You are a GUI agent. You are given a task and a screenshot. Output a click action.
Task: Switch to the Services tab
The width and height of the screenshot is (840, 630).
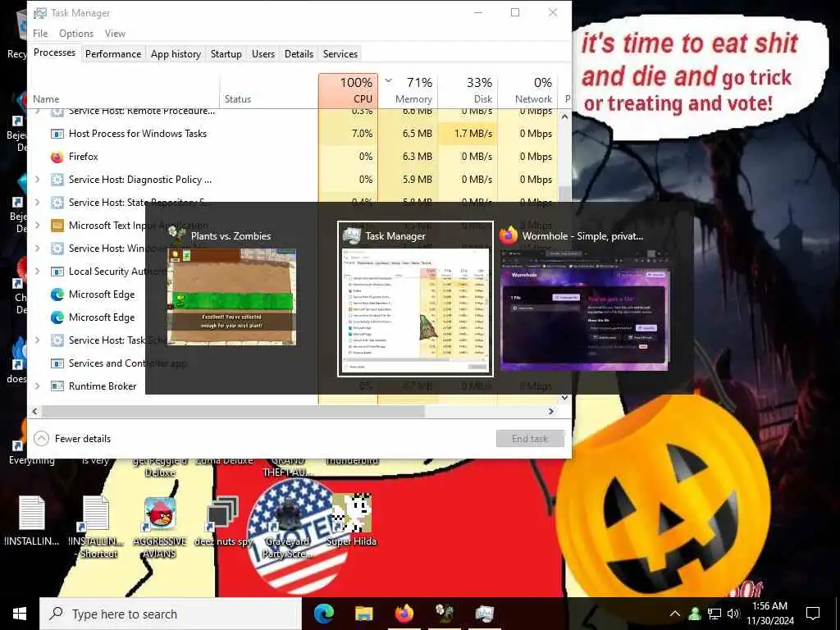pos(340,54)
